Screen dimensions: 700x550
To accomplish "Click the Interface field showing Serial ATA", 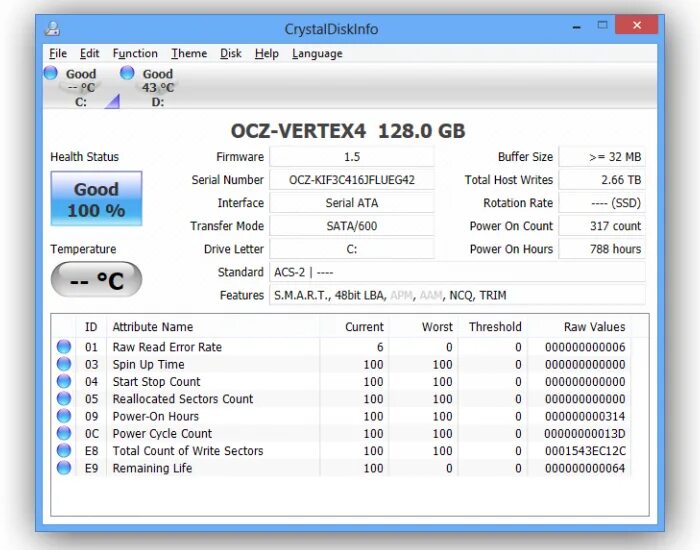I will [352, 203].
